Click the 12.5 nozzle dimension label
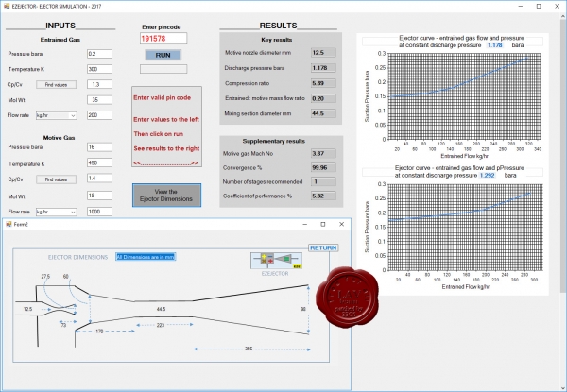Screen dimensions: 567x392 point(27,309)
